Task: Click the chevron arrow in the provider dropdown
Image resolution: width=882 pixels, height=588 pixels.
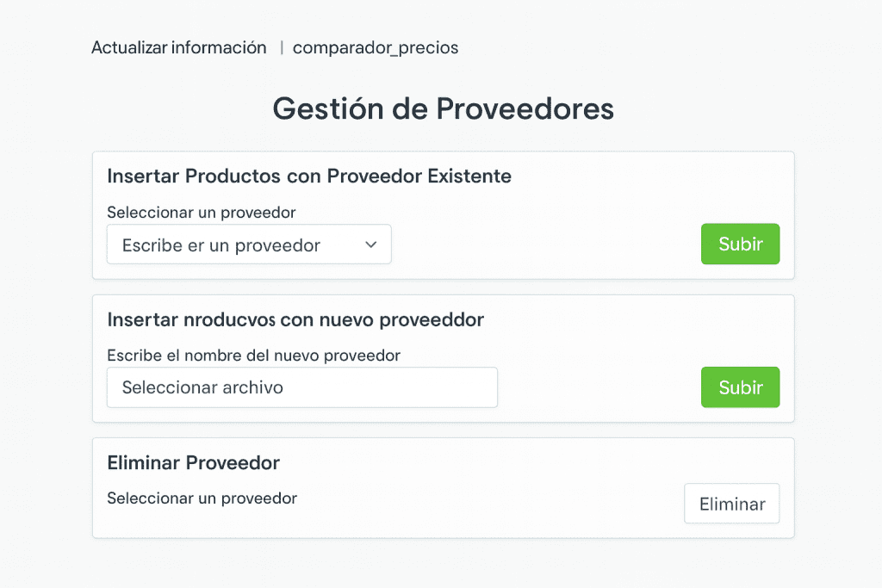Action: 371,244
